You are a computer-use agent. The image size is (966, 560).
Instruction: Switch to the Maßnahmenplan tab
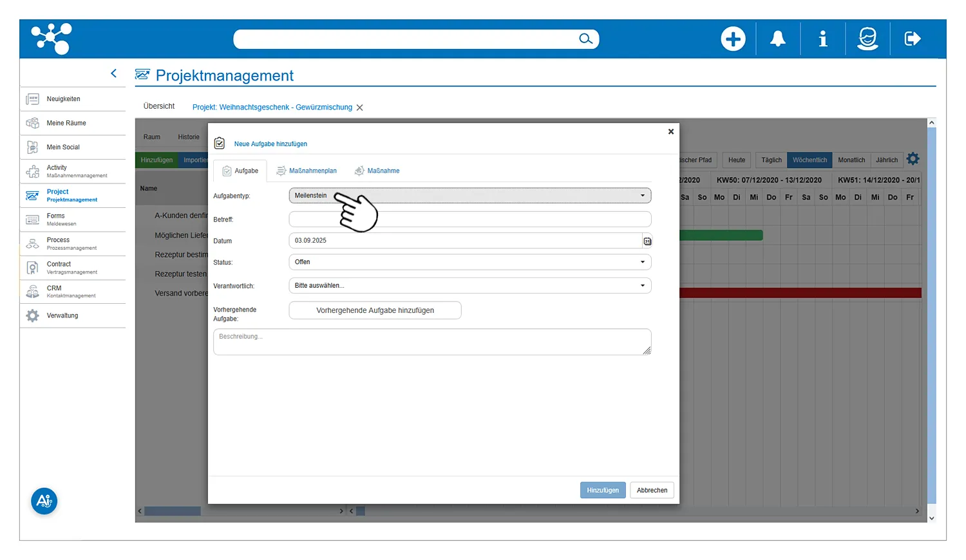[307, 171]
